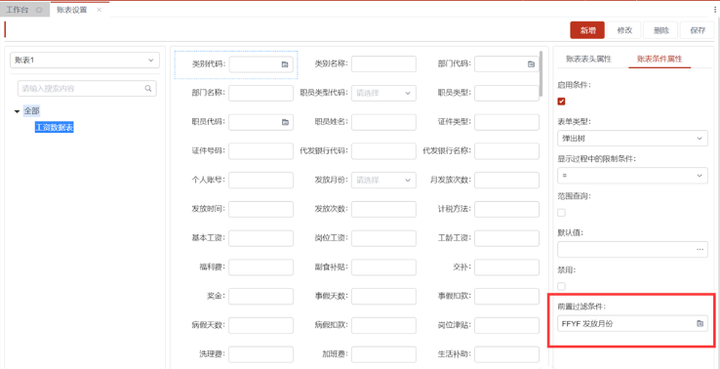Screen dimensions: 720x369
Task: Click the search magnifier icon in tree panel
Action: (x=148, y=89)
